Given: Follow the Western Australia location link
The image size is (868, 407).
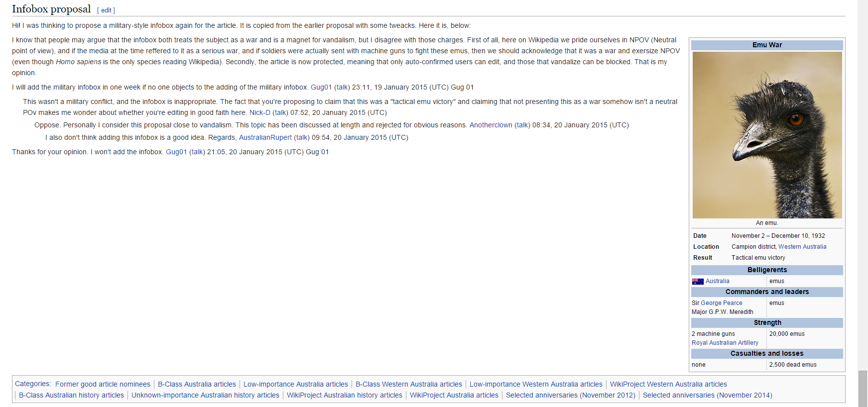Looking at the screenshot, I should pyautogui.click(x=802, y=247).
